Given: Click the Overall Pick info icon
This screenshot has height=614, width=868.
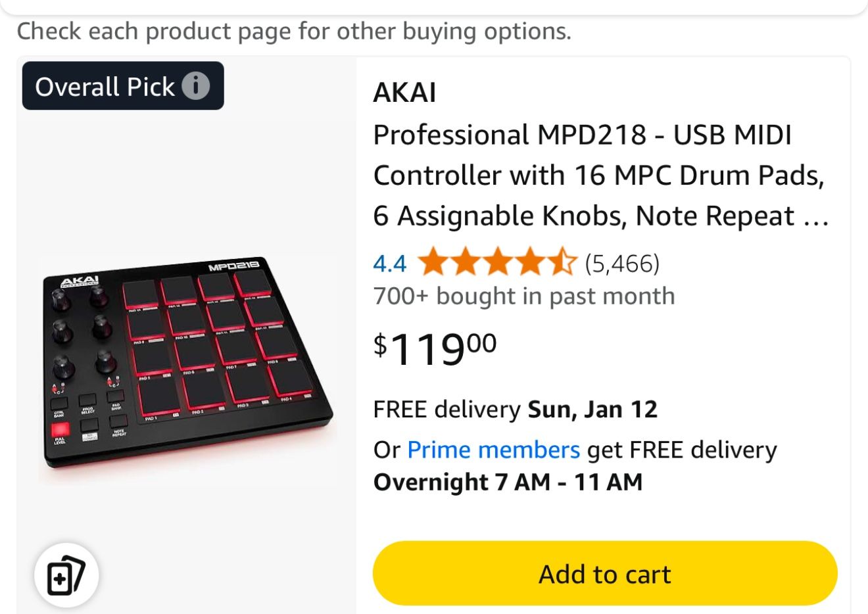Looking at the screenshot, I should [197, 85].
